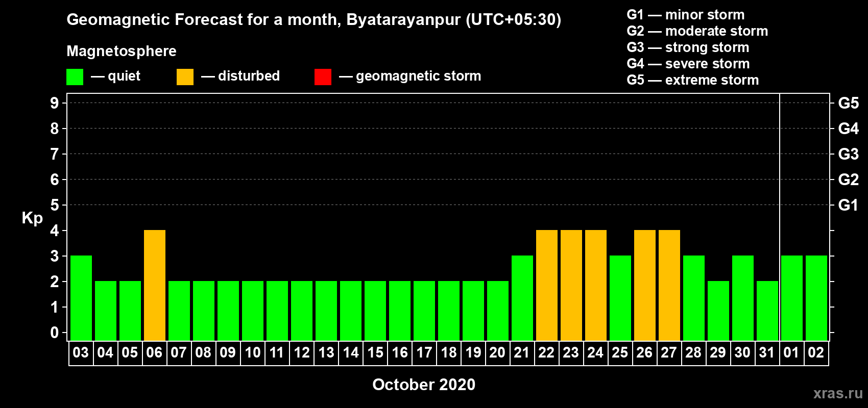Viewport: 868px width, 408px height.
Task: Click Kp value 9 on left axis
Action: pyautogui.click(x=55, y=103)
